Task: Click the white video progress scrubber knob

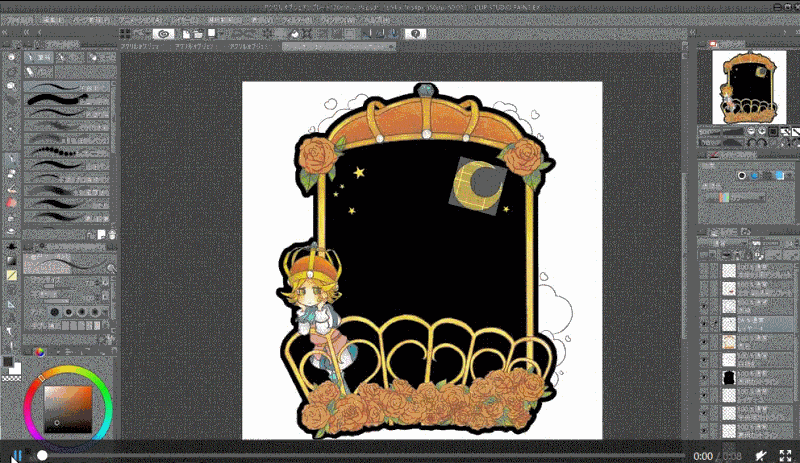Action: click(x=42, y=455)
